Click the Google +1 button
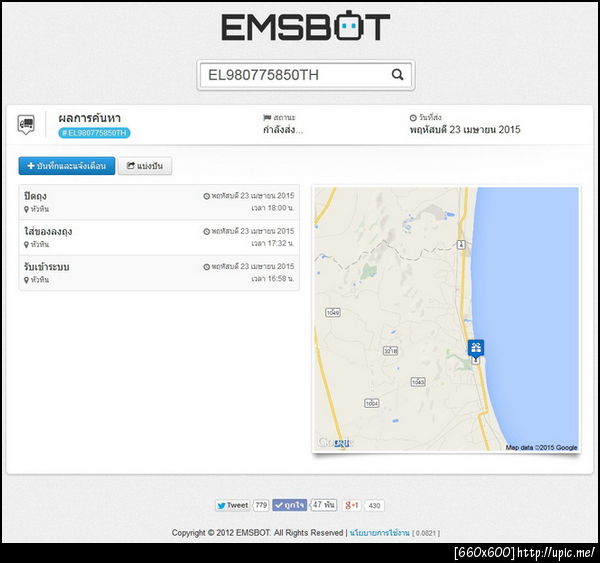The image size is (600, 563). pos(351,506)
